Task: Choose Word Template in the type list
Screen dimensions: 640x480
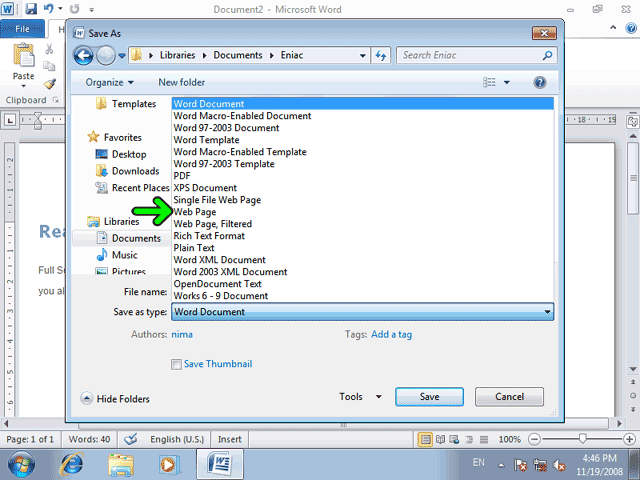Action: coord(362,140)
